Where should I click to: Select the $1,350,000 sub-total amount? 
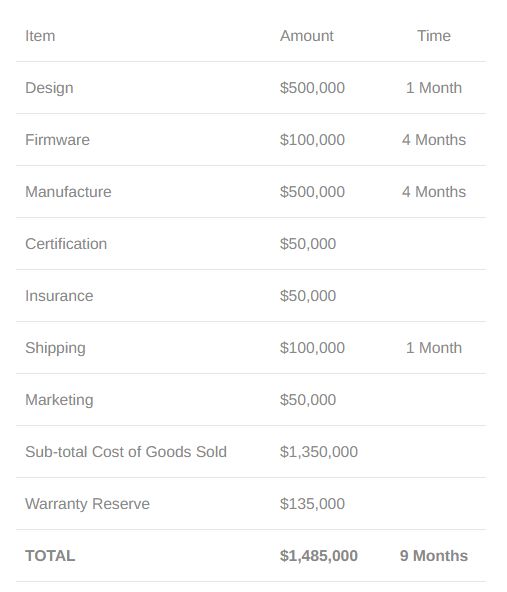tap(319, 452)
